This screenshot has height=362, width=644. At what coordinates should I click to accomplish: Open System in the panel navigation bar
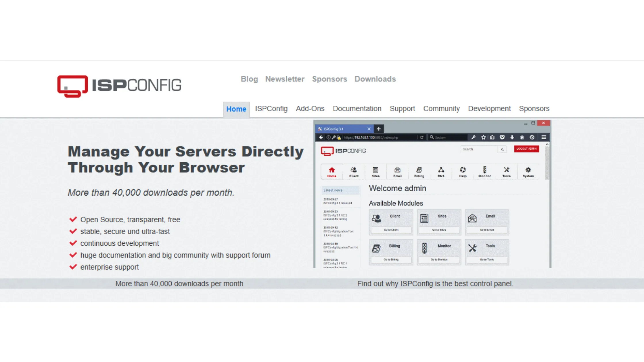[528, 172]
